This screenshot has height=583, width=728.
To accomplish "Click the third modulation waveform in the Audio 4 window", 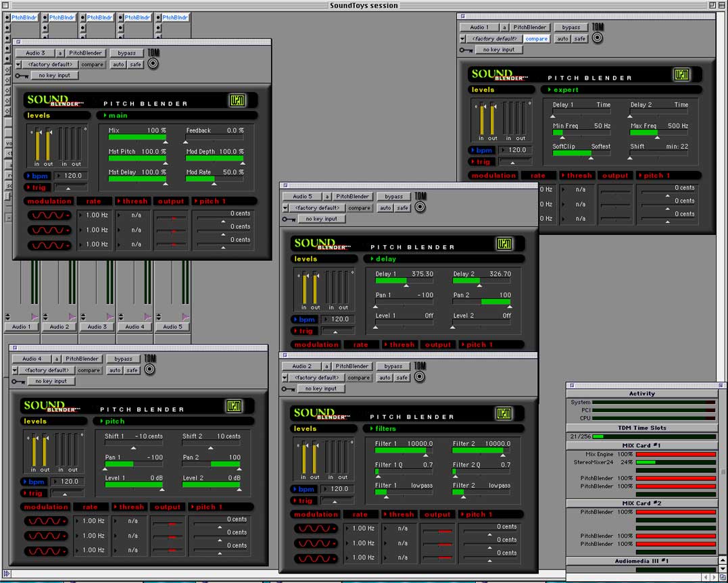I will click(46, 551).
